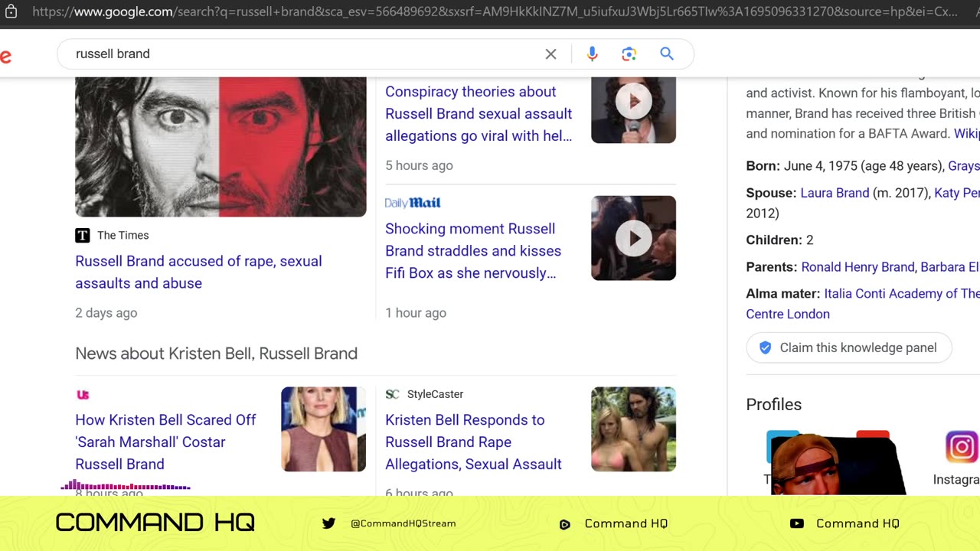Click the Us Weekly source logo
980x551 pixels.
click(83, 394)
